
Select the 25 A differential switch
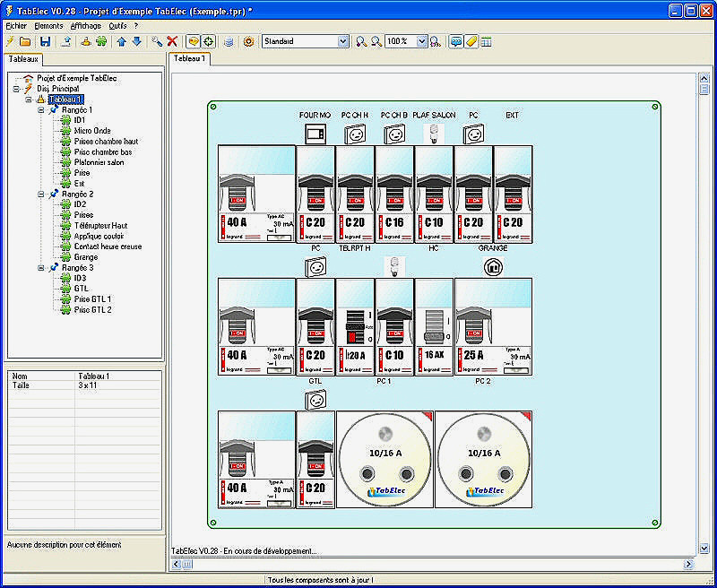[x=493, y=327]
